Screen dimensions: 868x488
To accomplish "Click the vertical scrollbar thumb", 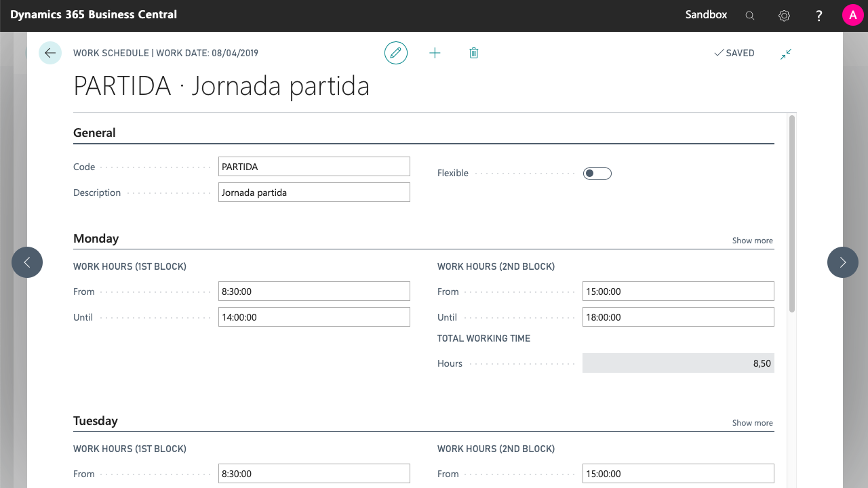I will [791, 213].
